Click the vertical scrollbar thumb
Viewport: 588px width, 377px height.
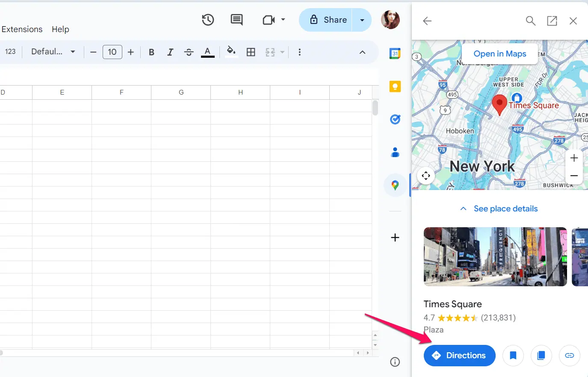pyautogui.click(x=375, y=108)
